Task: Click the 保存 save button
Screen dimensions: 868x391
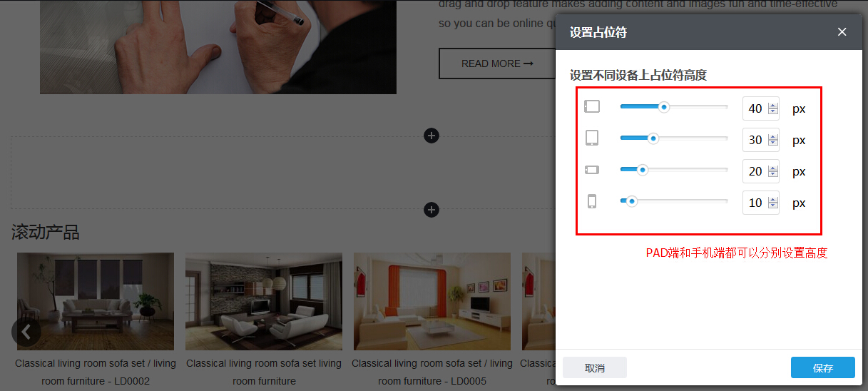Action: pos(822,367)
